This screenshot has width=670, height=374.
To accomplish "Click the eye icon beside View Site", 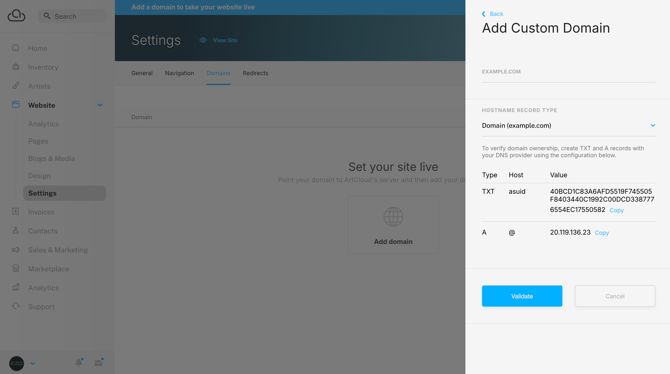I will 203,40.
